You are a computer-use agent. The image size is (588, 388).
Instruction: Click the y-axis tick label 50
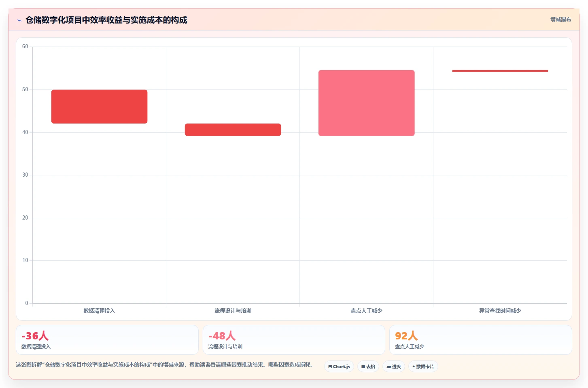coord(25,90)
